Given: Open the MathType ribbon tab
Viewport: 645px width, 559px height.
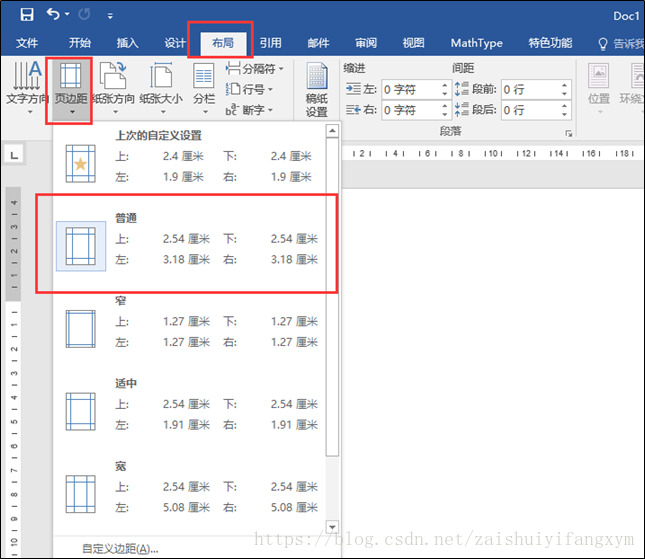Looking at the screenshot, I should click(477, 43).
